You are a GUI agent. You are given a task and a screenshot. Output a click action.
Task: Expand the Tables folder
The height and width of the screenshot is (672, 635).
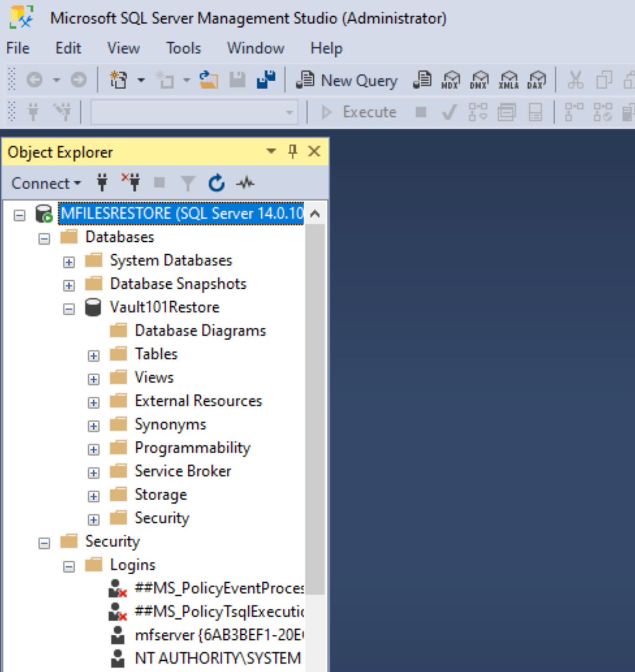[94, 356]
